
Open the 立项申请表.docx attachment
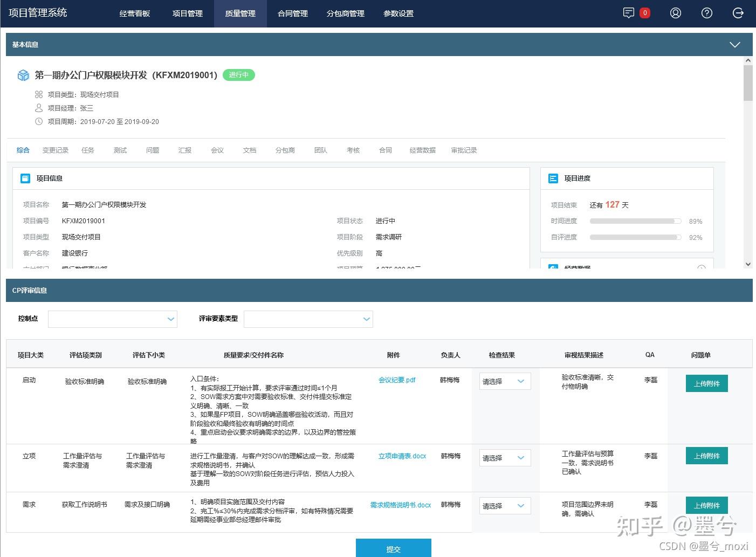402,456
